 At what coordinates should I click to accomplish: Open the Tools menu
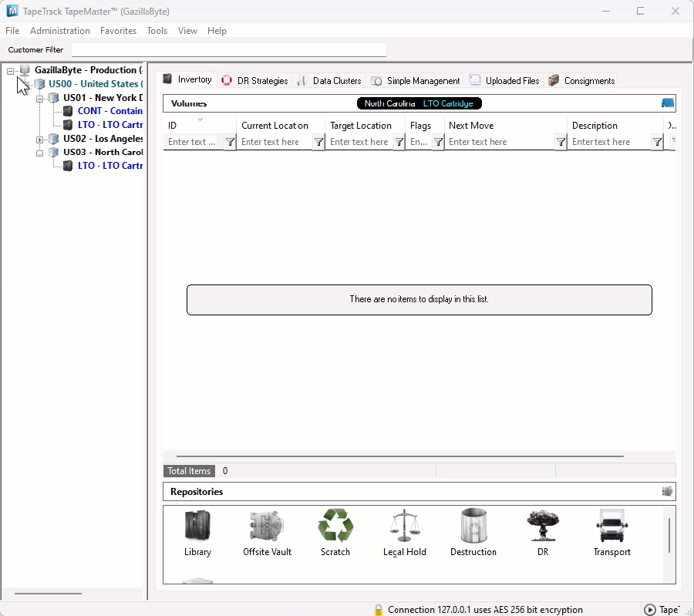coord(157,31)
